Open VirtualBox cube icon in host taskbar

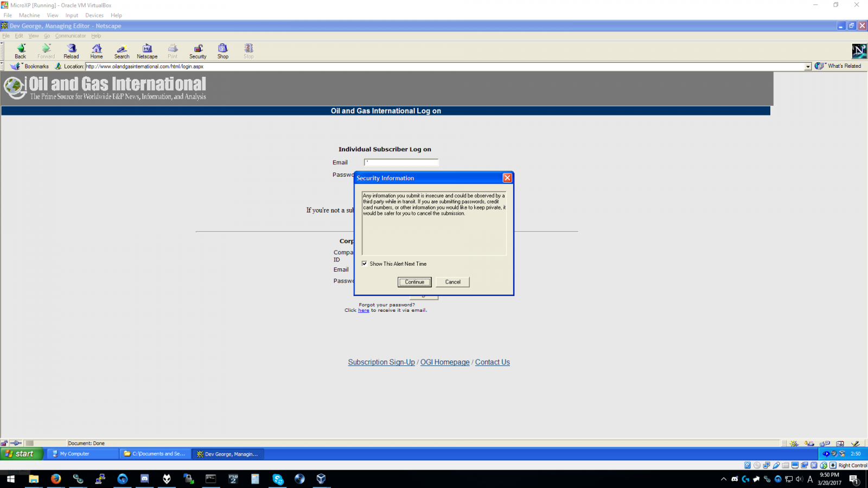point(321,479)
